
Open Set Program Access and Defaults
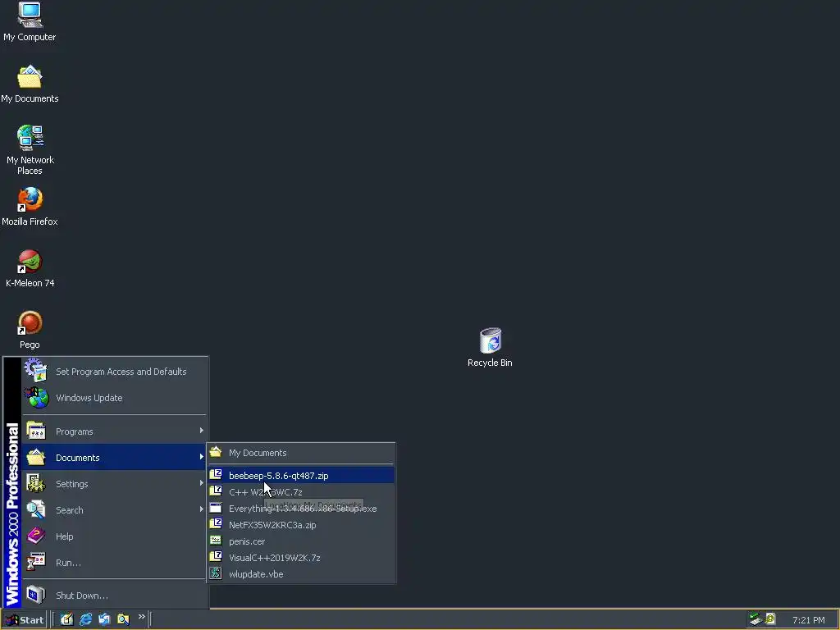[x=114, y=372]
